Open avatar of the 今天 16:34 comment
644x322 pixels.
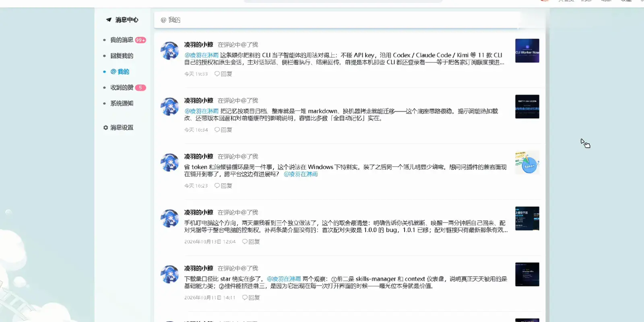click(169, 106)
